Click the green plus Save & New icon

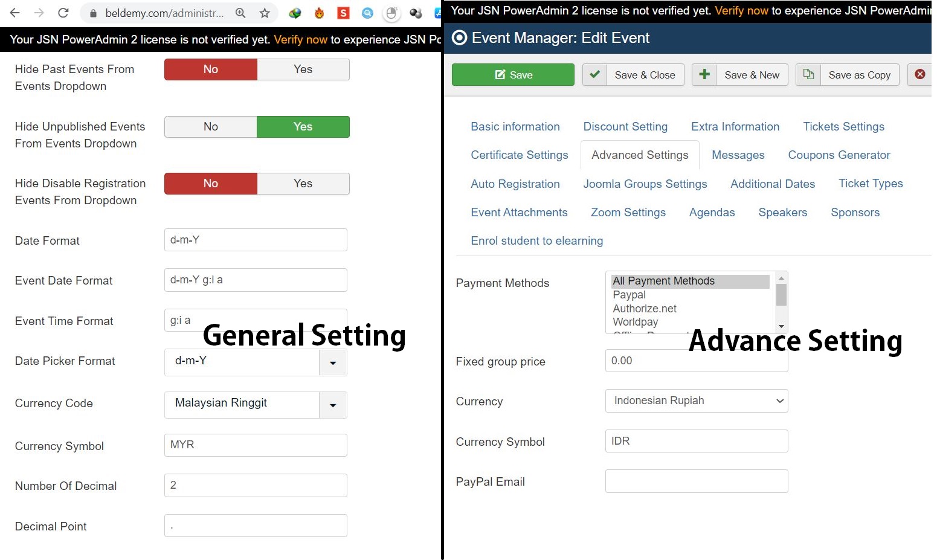[x=704, y=74]
